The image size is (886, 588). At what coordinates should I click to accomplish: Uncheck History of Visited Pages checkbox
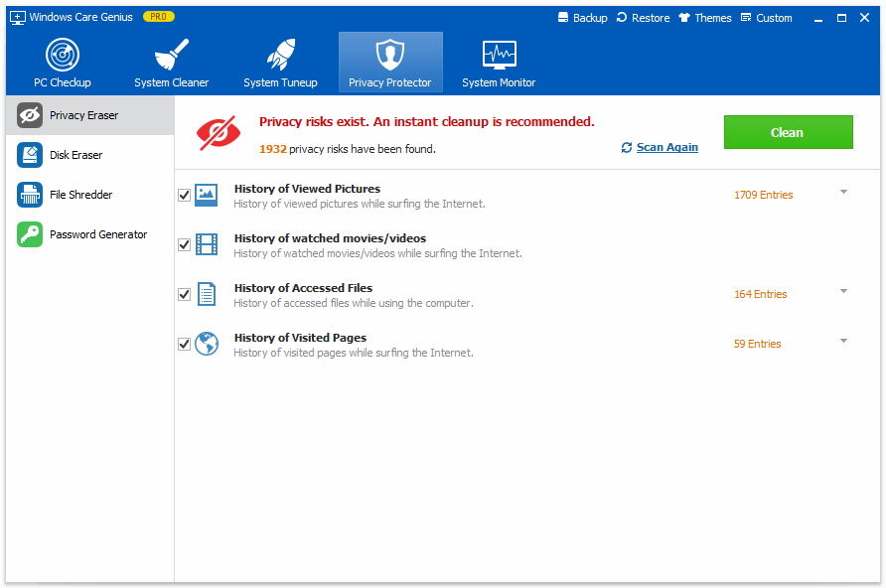click(184, 344)
